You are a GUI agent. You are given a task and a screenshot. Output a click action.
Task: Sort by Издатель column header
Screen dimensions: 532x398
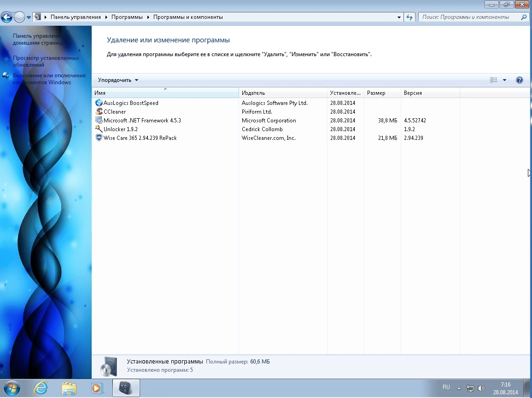tap(283, 93)
